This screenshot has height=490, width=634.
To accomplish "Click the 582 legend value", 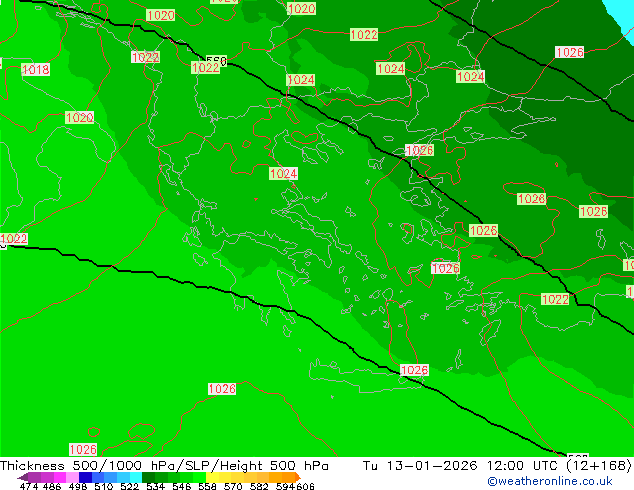I will tap(259, 486).
